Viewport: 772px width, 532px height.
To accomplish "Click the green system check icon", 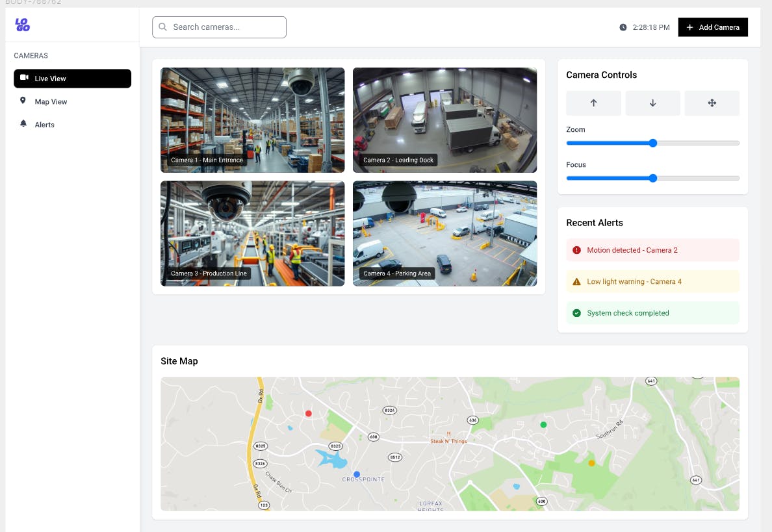I will click(x=576, y=313).
